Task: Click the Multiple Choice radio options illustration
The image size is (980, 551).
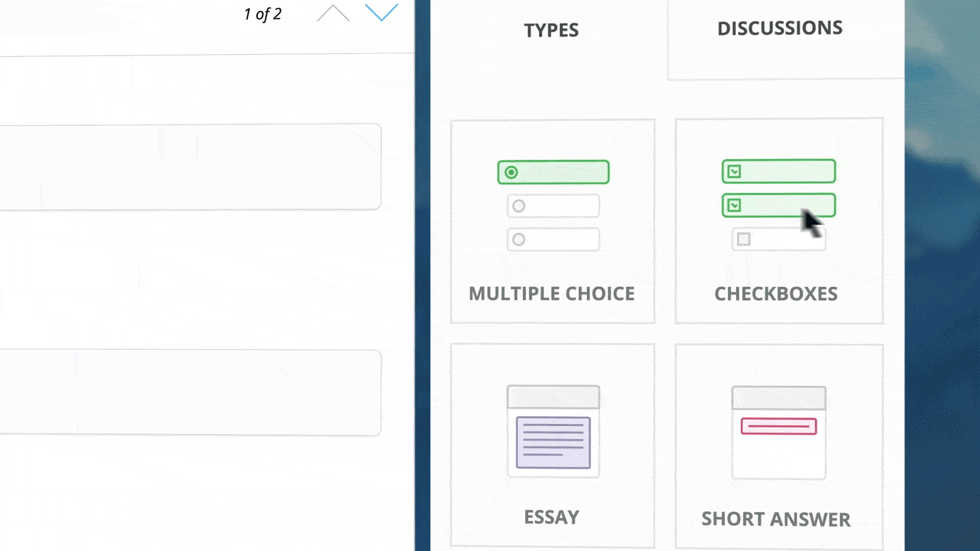Action: tap(553, 206)
